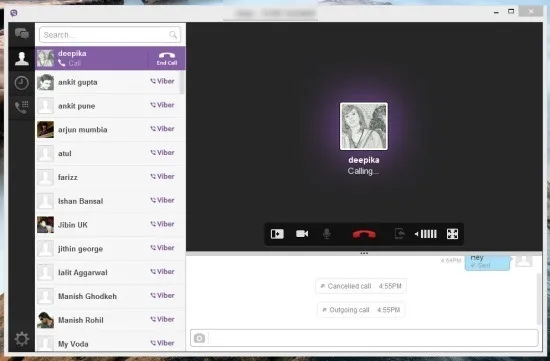Click Viber badge beside Manish Rohil
Viewport: 550px width, 361px height.
click(162, 319)
